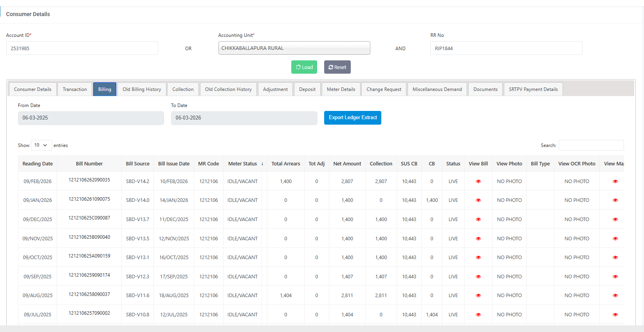This screenshot has width=644, height=332.
Task: Click View Bill eye for 09/SEP/2025
Action: pyautogui.click(x=478, y=277)
